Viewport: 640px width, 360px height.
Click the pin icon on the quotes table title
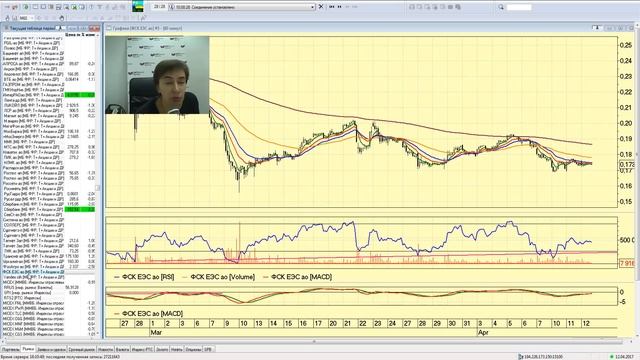tap(60, 28)
